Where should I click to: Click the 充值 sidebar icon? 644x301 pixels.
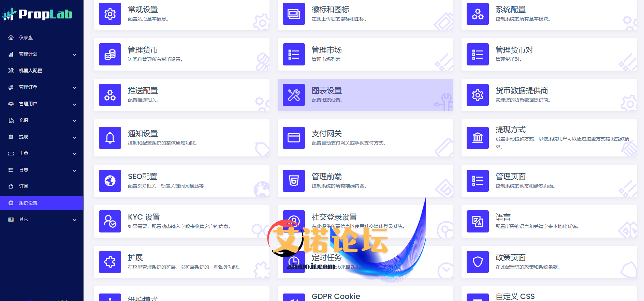tap(11, 120)
